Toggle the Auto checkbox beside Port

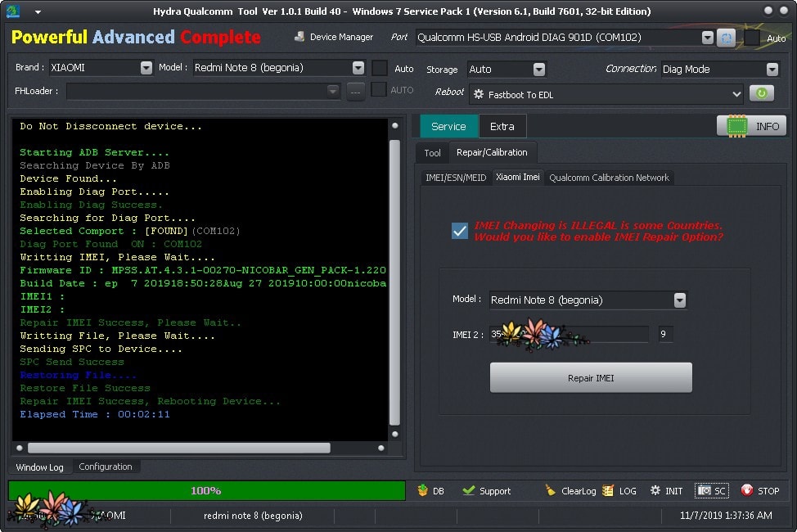[752, 38]
